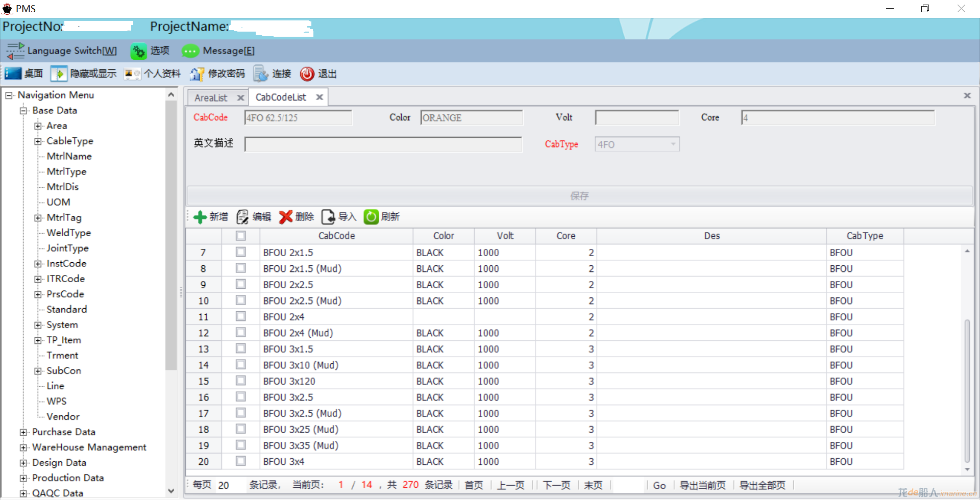This screenshot has height=500, width=980.
Task: Close the CabCodeList tab with its X
Action: click(320, 97)
